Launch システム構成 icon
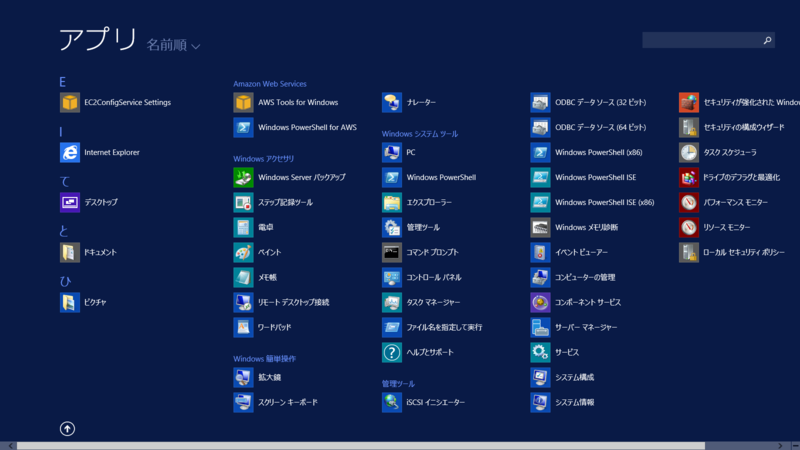The height and width of the screenshot is (450, 800). tap(540, 378)
